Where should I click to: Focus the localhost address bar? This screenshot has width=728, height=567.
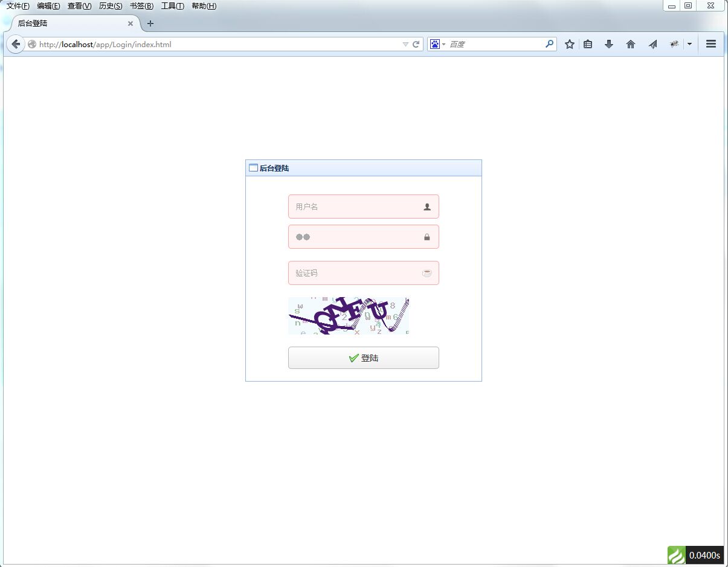217,44
